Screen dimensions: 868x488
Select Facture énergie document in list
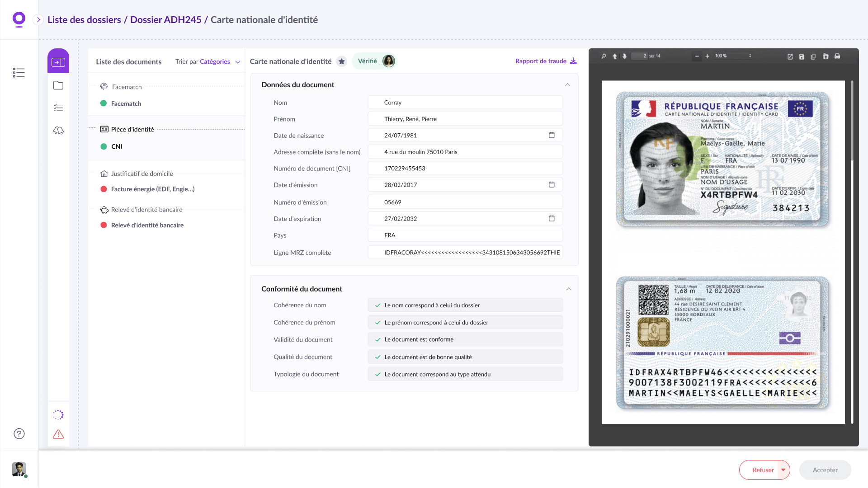(152, 189)
